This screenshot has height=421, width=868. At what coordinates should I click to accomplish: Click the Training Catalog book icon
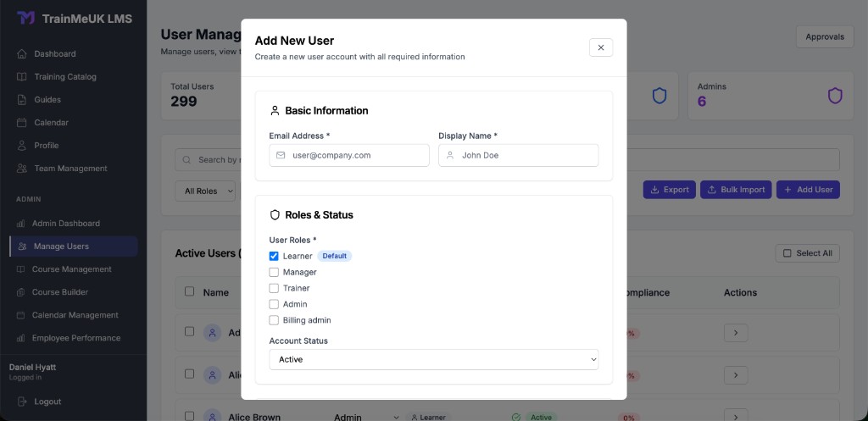[x=21, y=77]
